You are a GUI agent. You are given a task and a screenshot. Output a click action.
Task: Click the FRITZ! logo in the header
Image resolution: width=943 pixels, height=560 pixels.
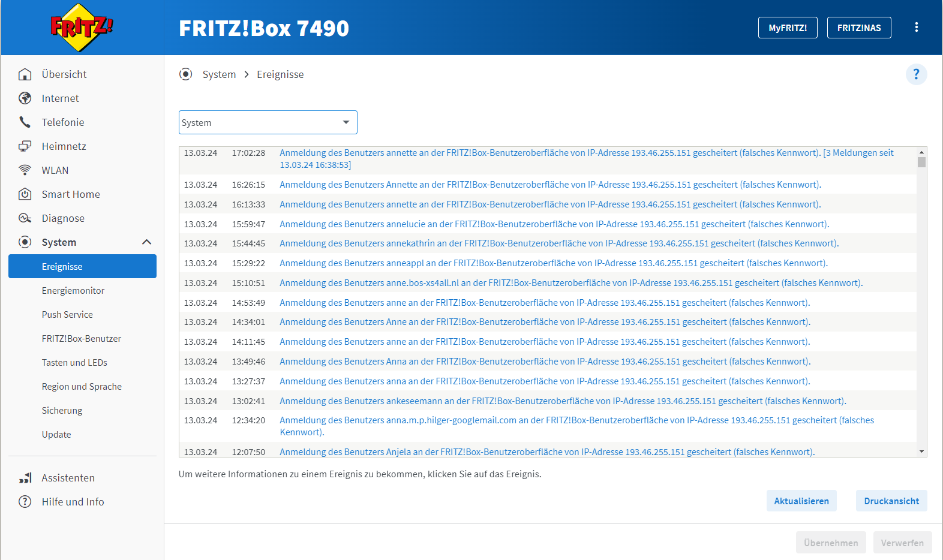[x=82, y=28]
